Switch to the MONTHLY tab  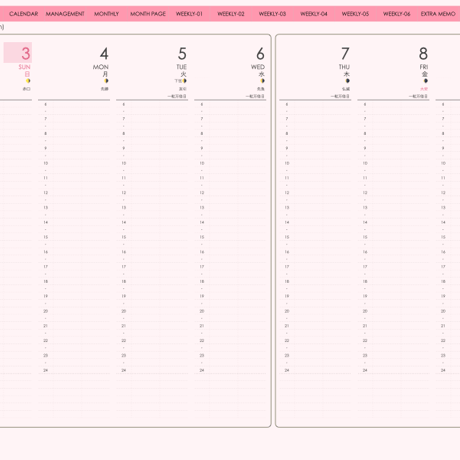(x=106, y=14)
